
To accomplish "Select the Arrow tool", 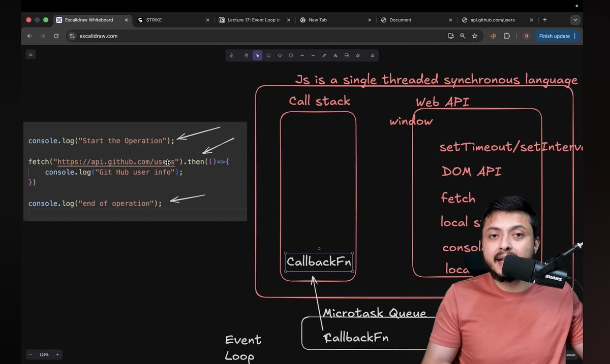I will point(302,55).
